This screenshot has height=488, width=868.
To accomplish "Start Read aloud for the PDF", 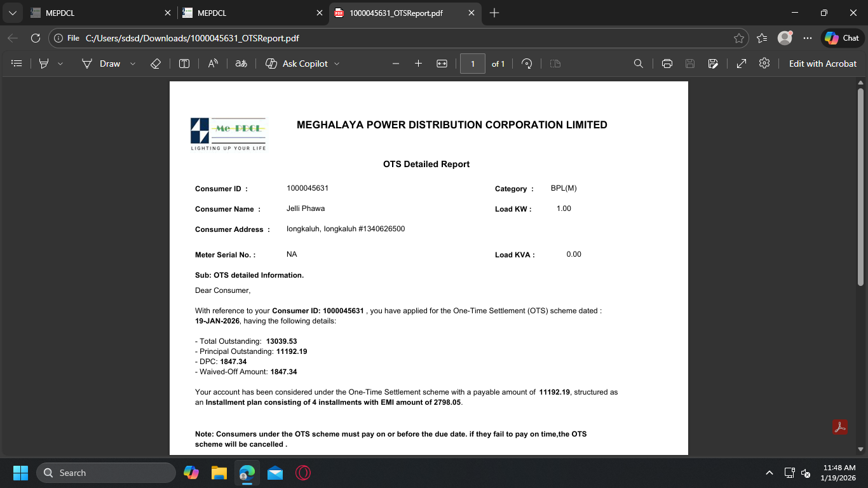I will click(213, 64).
